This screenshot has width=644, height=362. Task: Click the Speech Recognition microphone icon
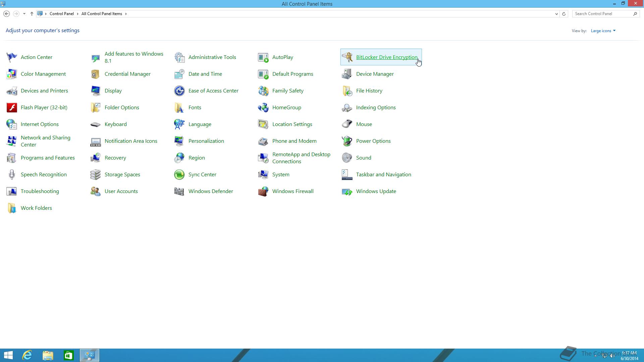(x=12, y=175)
